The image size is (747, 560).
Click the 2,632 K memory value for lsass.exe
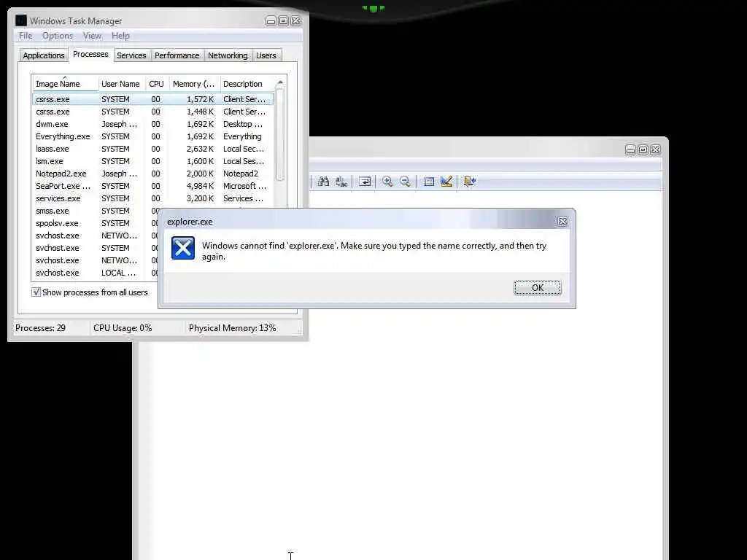tap(200, 149)
